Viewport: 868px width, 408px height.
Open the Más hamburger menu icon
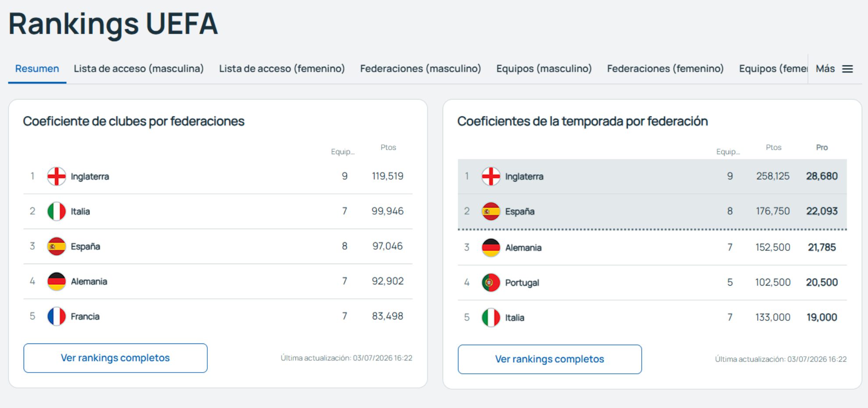point(847,69)
